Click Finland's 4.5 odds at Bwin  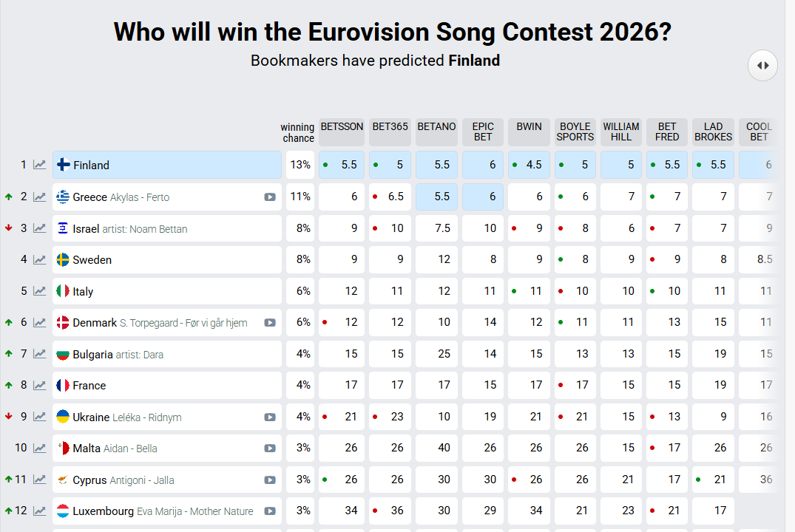coord(529,165)
